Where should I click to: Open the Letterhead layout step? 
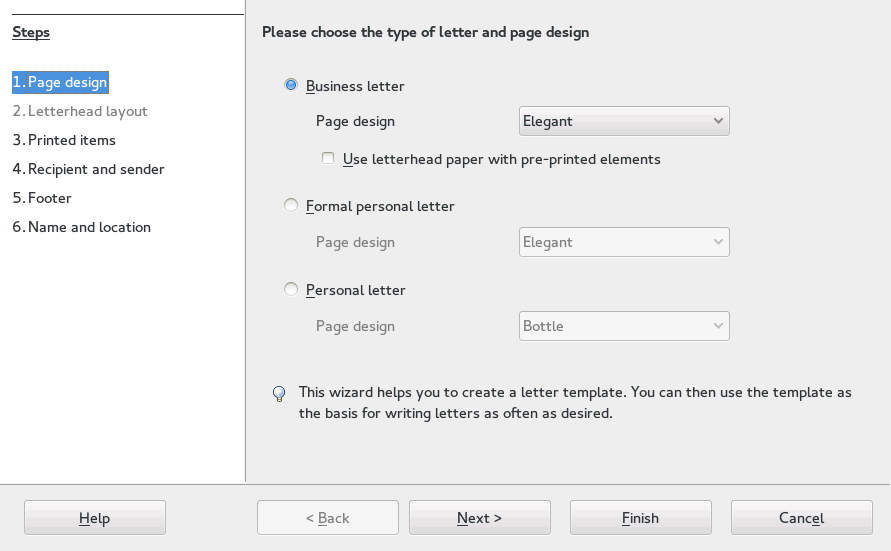point(80,111)
